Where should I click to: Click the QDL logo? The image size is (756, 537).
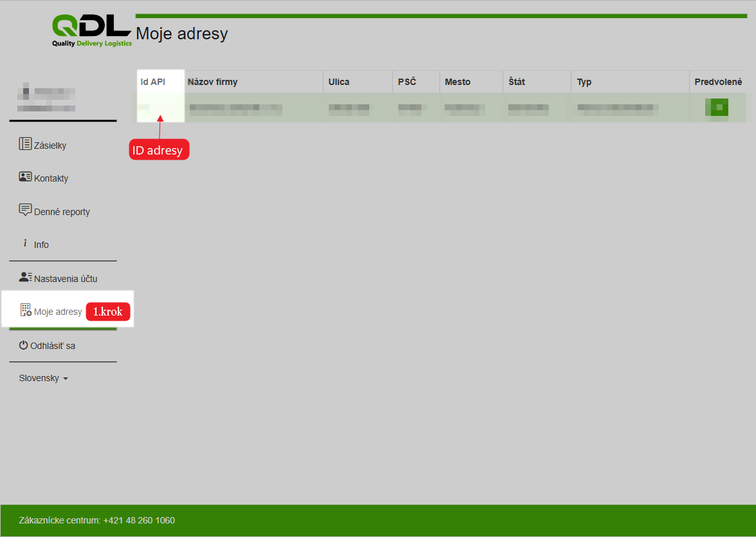[x=92, y=30]
